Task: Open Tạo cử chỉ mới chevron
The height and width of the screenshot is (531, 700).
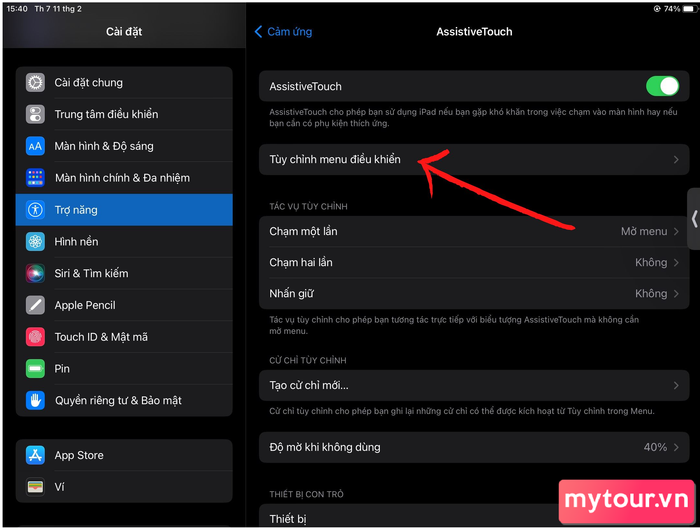Action: pos(676,385)
